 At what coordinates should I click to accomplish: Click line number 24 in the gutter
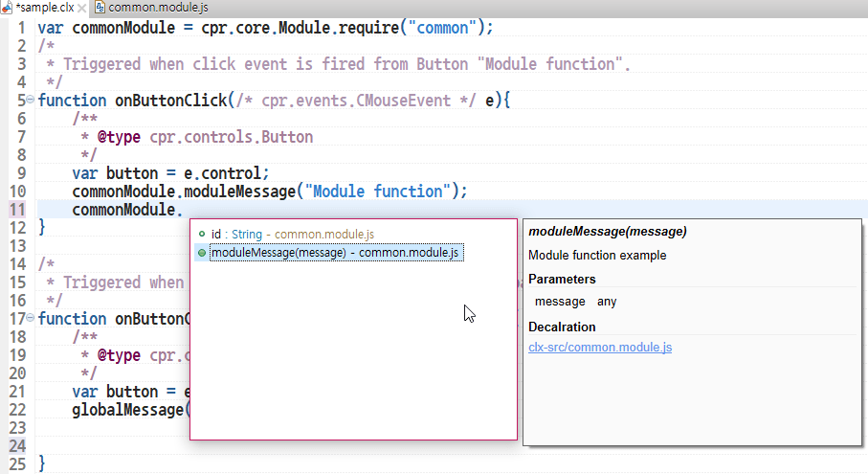tap(17, 446)
